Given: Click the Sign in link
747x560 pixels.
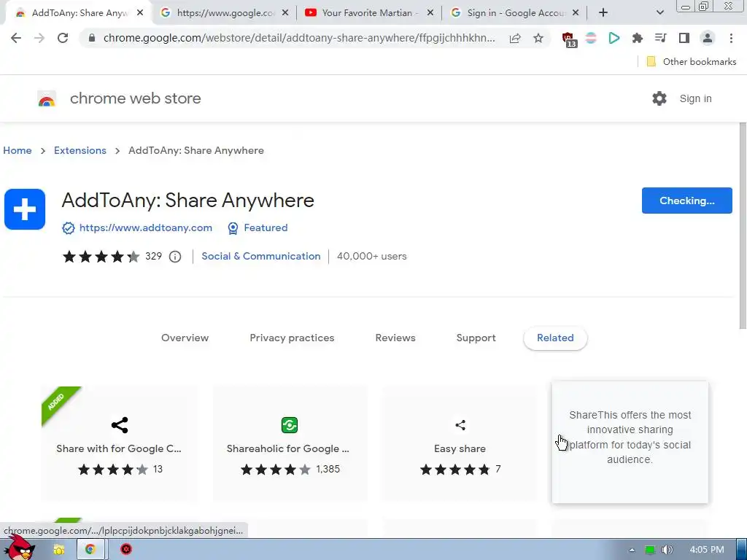Looking at the screenshot, I should (x=695, y=98).
